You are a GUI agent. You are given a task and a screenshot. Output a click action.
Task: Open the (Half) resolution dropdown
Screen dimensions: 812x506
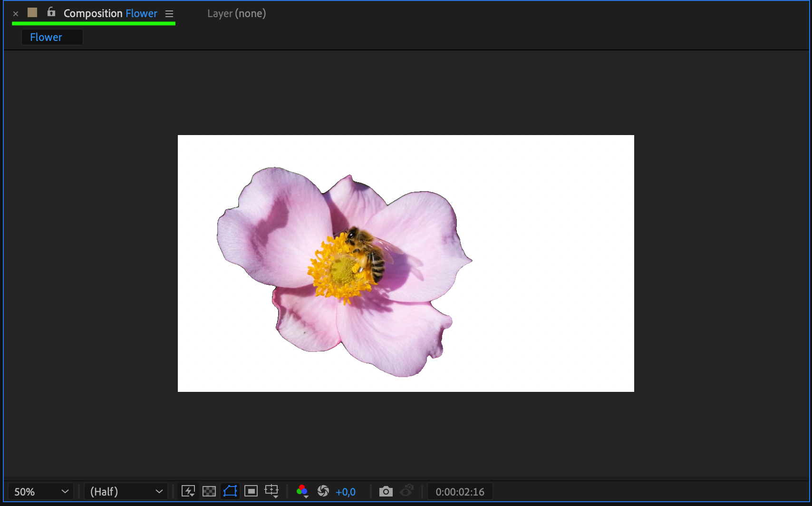[x=126, y=492]
